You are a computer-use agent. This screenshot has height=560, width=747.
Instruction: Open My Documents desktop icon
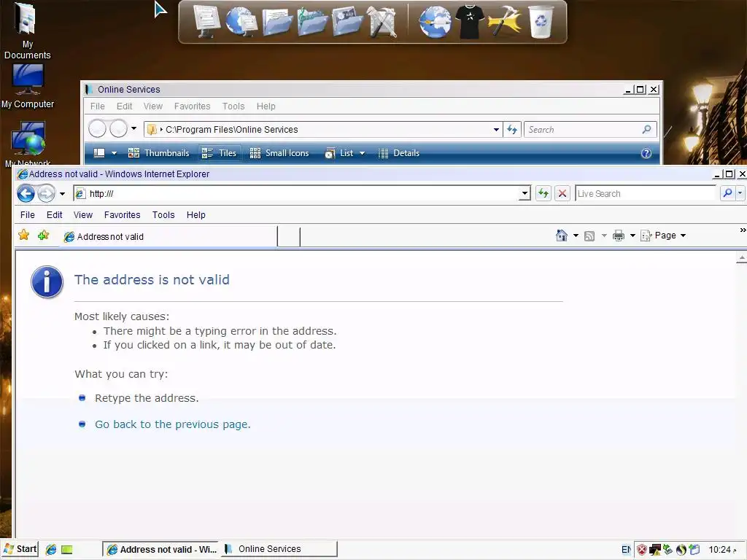click(x=27, y=31)
